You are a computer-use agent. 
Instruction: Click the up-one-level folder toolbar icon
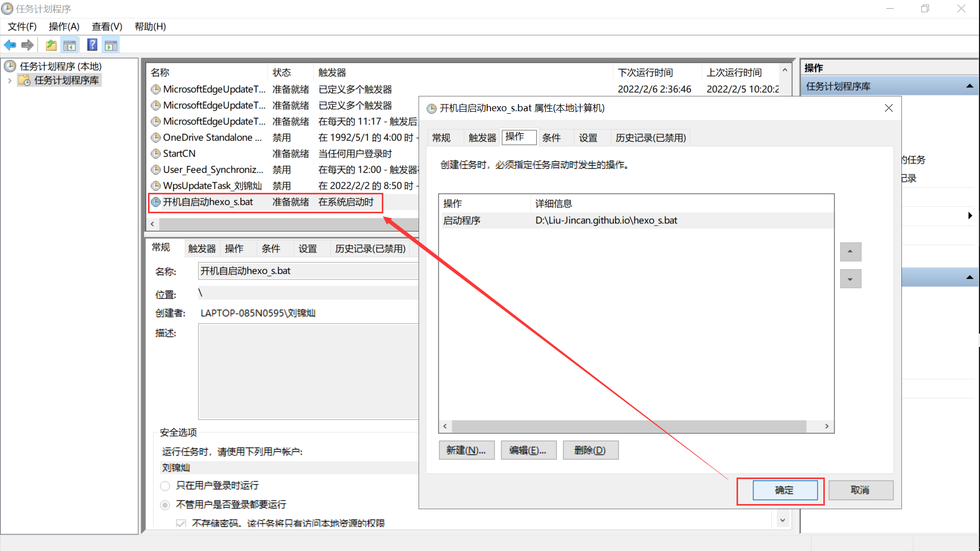pos(51,45)
